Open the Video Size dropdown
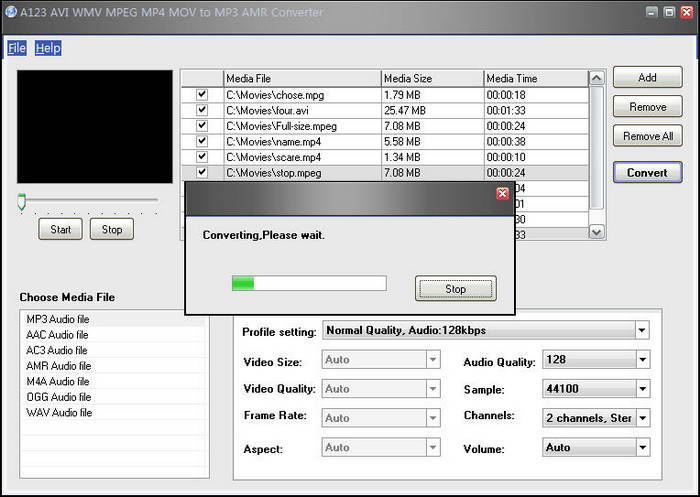 point(433,359)
